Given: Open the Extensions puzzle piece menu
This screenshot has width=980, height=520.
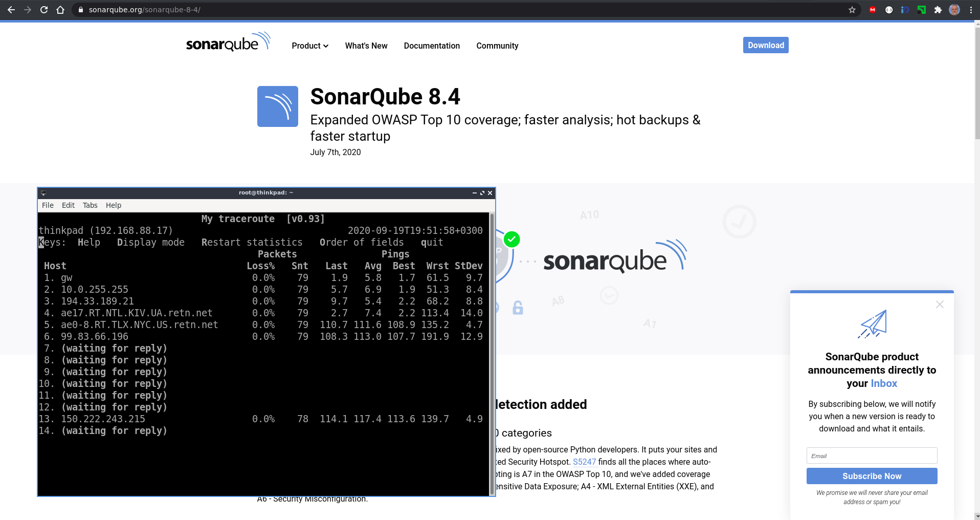Looking at the screenshot, I should (938, 10).
